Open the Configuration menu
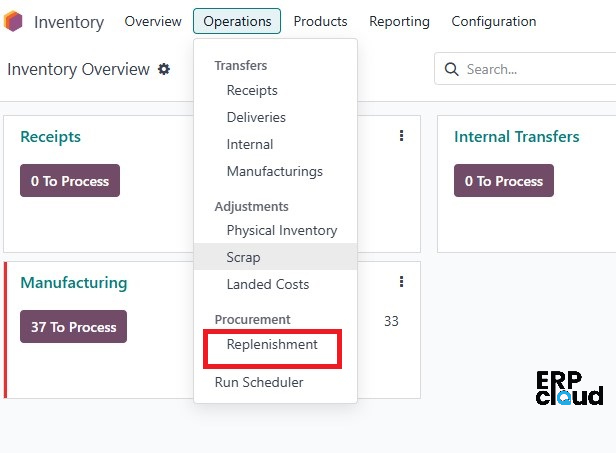 [x=493, y=21]
